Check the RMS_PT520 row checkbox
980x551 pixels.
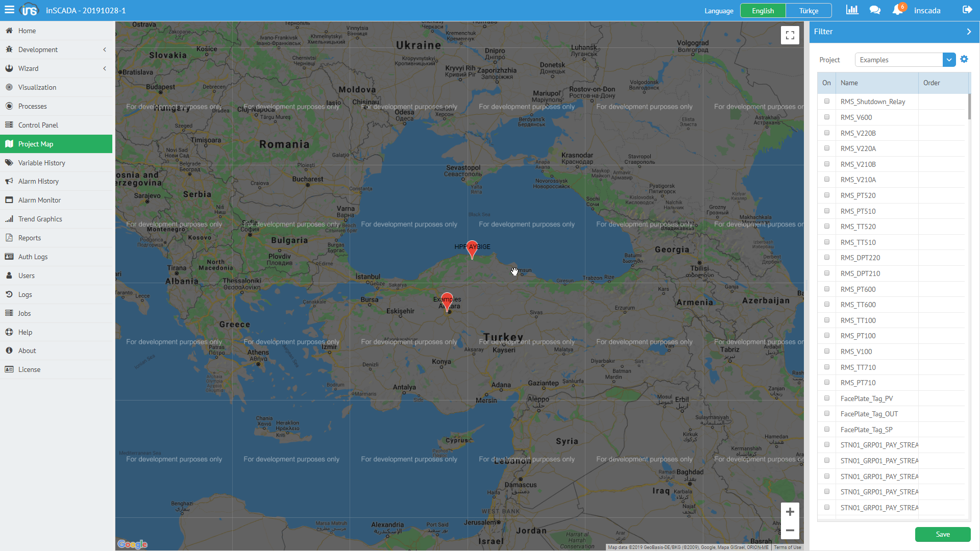coord(827,195)
